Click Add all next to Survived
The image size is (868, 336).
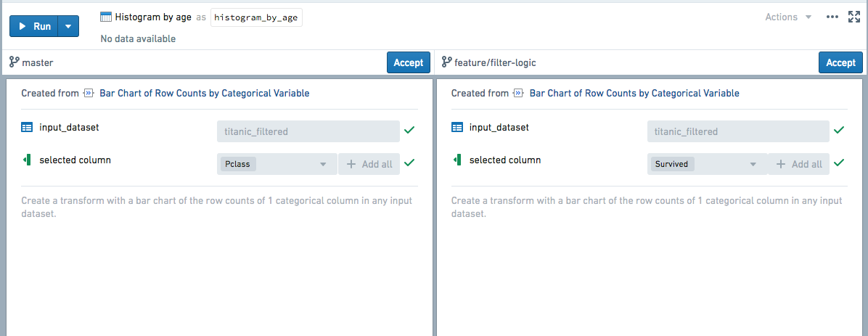[799, 165]
